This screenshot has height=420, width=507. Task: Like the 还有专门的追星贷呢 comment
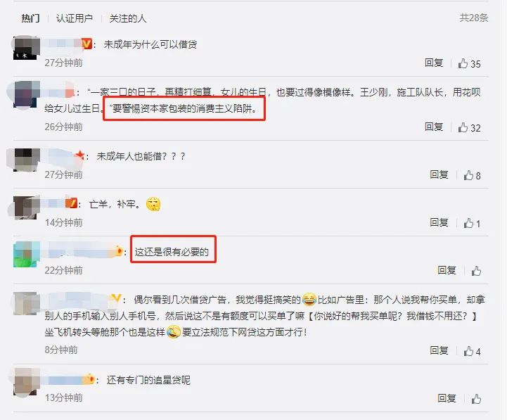[x=476, y=399]
